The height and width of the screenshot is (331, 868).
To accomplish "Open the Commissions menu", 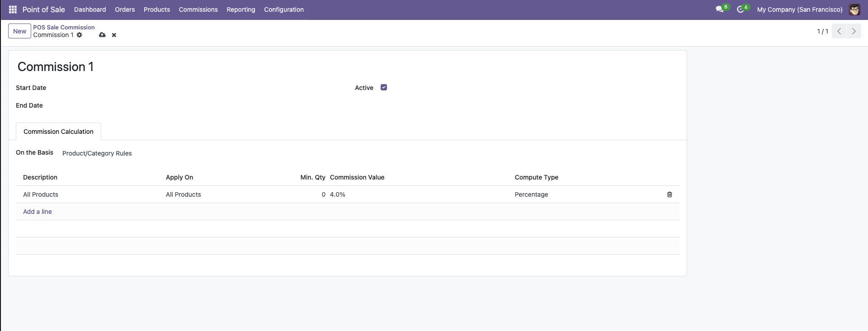I will point(198,9).
